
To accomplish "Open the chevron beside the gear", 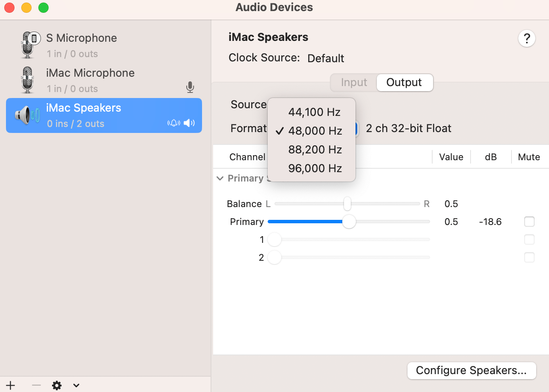I will (x=76, y=386).
